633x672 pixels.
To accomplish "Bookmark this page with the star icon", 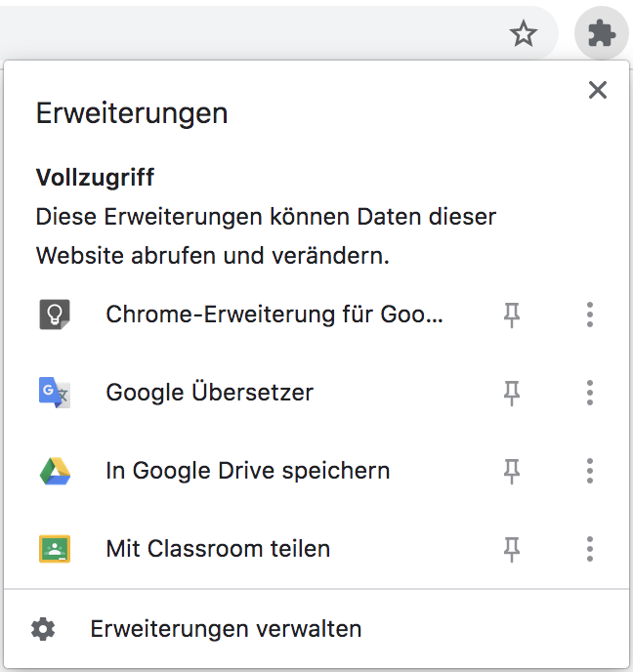I will point(524,33).
